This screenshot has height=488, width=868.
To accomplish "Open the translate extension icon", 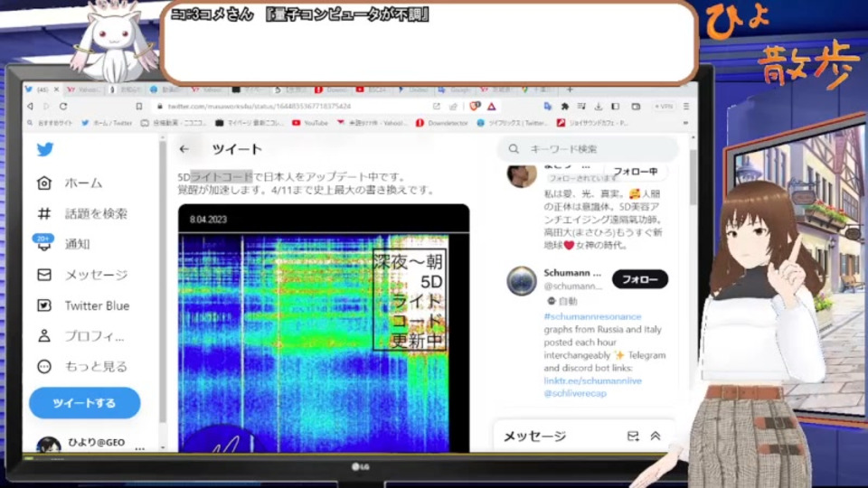I will (548, 107).
